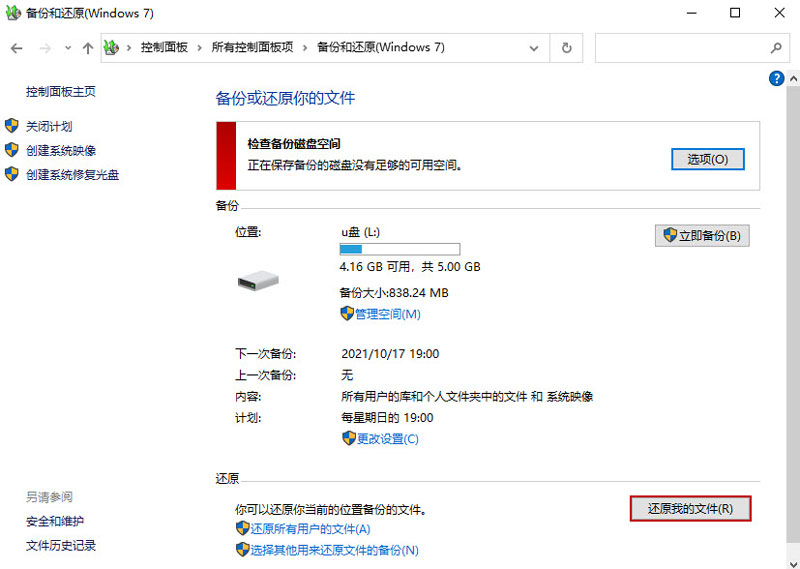
Task: Click 选择其他用来还原文件的备份(N) link
Action: (334, 551)
